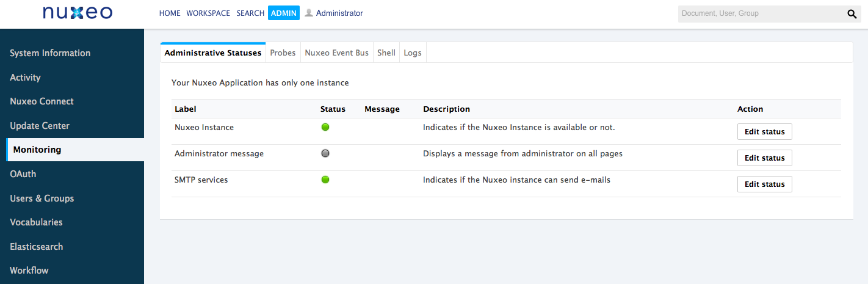Select the ADMIN top navigation item
The height and width of the screenshot is (284, 868).
point(284,13)
